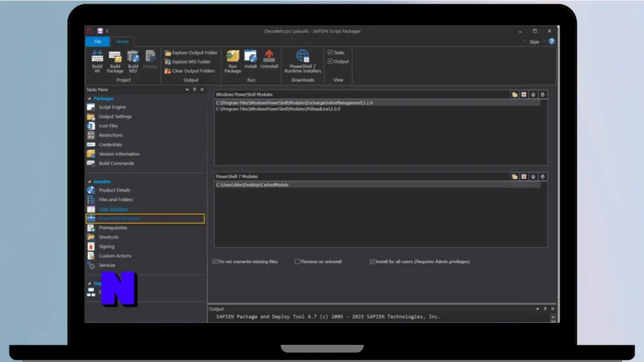Click the Uninstall ribbon icon
644x362 pixels.
(x=269, y=59)
